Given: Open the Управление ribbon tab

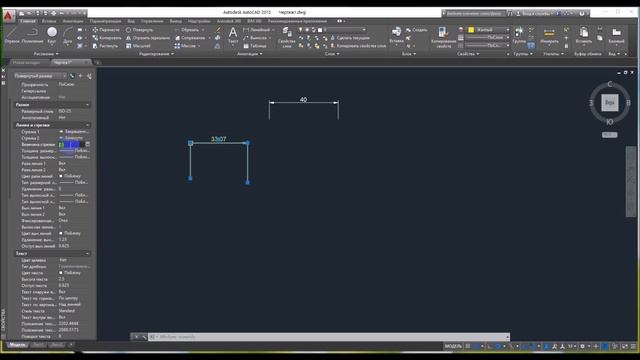Looking at the screenshot, I should (x=152, y=21).
